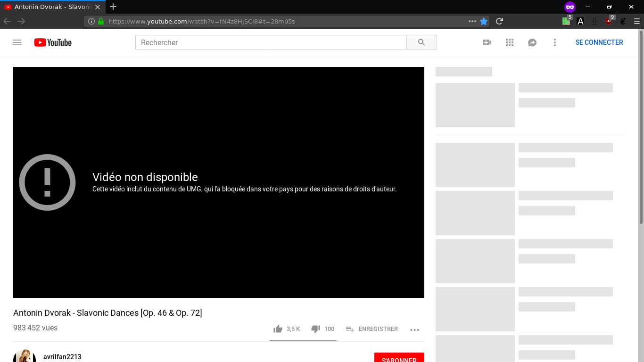This screenshot has width=644, height=362.
Task: Like the video with thumbs up
Action: (278, 329)
